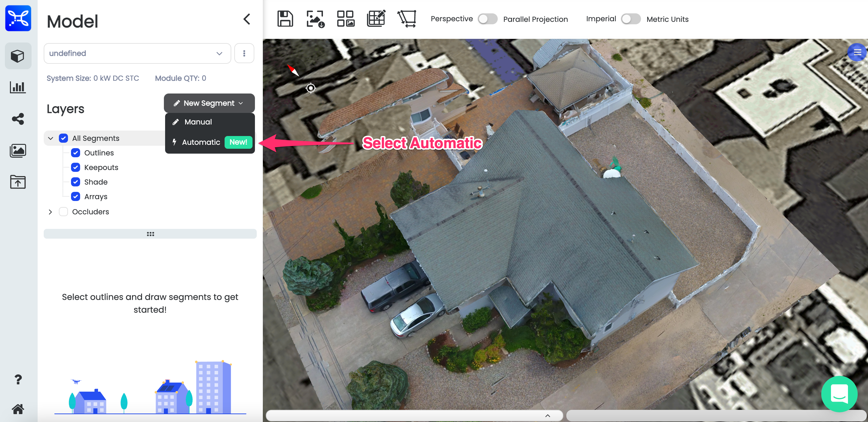The image size is (868, 422).
Task: Click the grid gallery view icon
Action: (x=346, y=19)
